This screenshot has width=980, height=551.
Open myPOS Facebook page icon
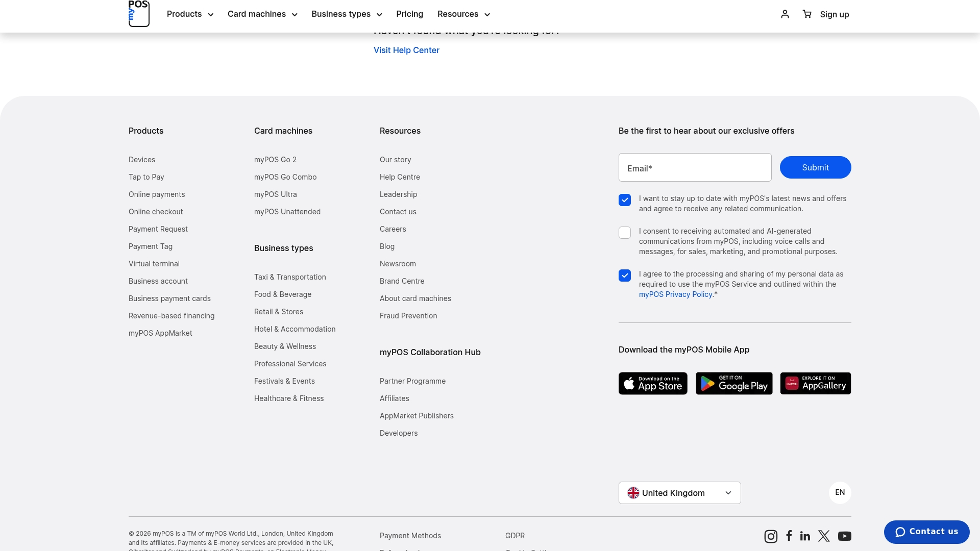click(789, 536)
